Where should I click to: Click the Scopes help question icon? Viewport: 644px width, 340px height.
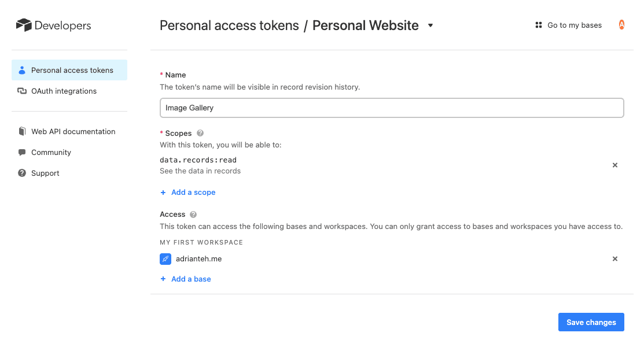pyautogui.click(x=200, y=134)
